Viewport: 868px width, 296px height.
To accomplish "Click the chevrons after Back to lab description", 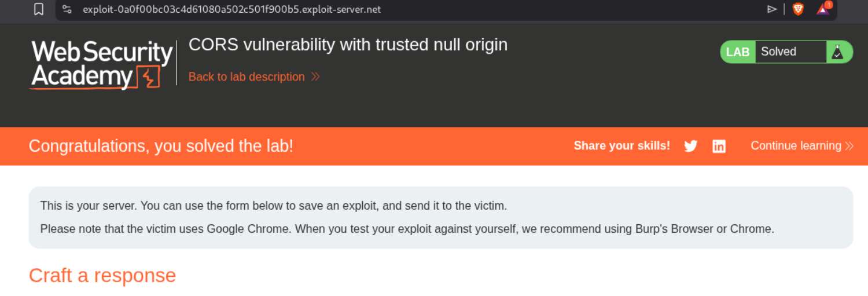I will click(x=315, y=77).
